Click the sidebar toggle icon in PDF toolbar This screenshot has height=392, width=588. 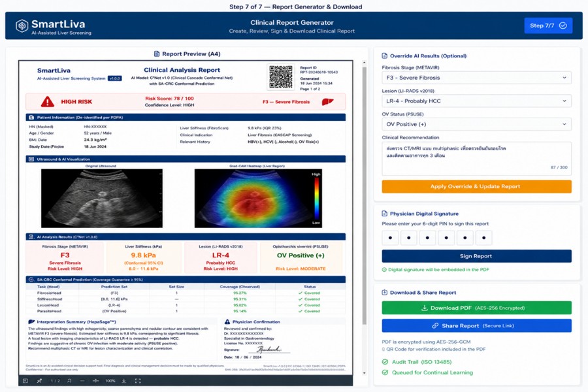(25, 381)
